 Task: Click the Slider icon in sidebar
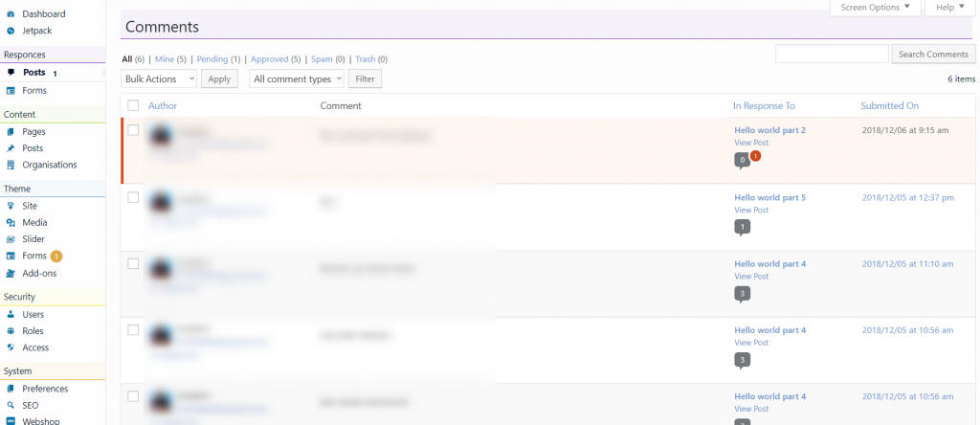click(11, 238)
